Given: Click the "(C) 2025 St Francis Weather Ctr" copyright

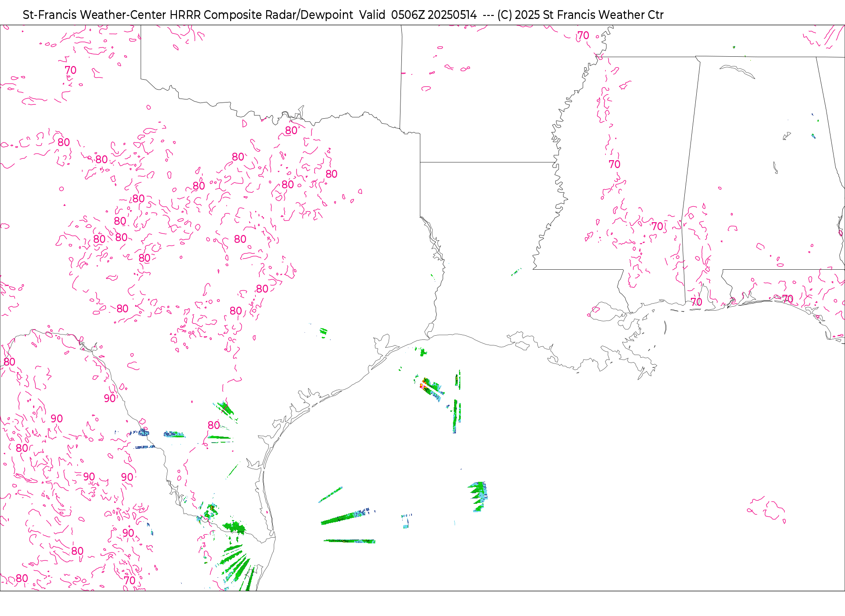Looking at the screenshot, I should click(x=580, y=15).
